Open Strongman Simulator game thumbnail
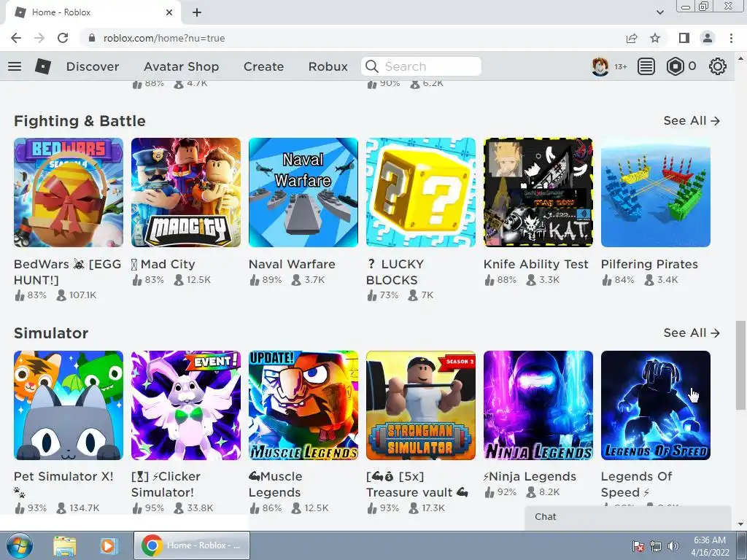The width and height of the screenshot is (747, 560). click(x=421, y=405)
